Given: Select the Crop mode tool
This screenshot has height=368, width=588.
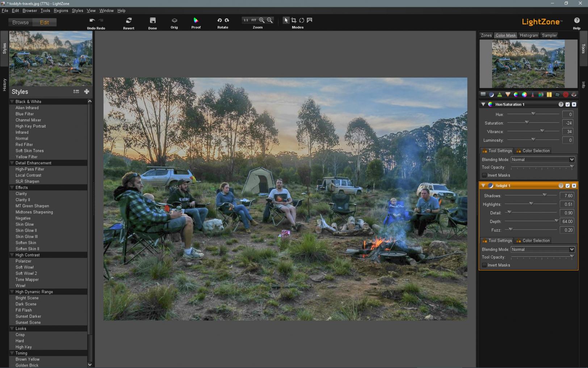Looking at the screenshot, I should click(294, 20).
